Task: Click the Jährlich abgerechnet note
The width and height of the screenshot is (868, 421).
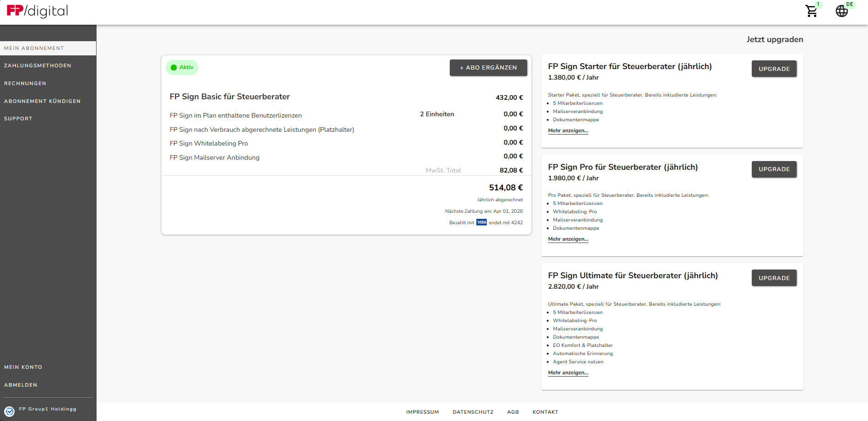Action: tap(500, 200)
